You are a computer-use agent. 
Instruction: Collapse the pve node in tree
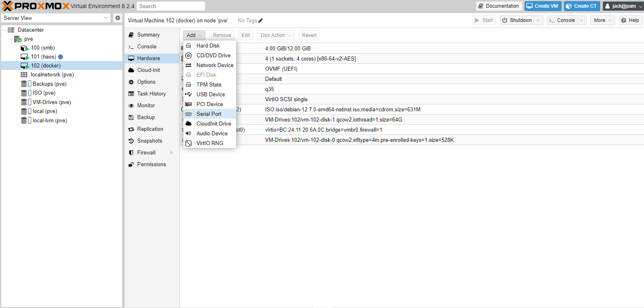coord(11,39)
